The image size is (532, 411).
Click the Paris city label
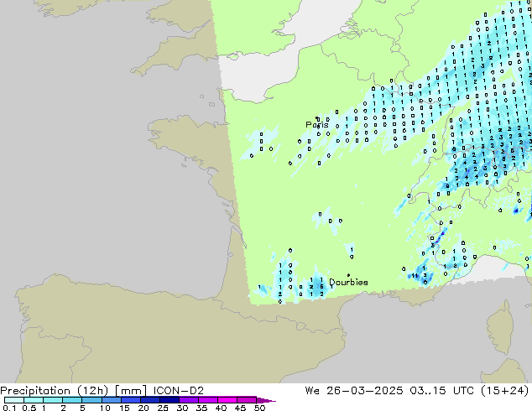[x=317, y=125]
